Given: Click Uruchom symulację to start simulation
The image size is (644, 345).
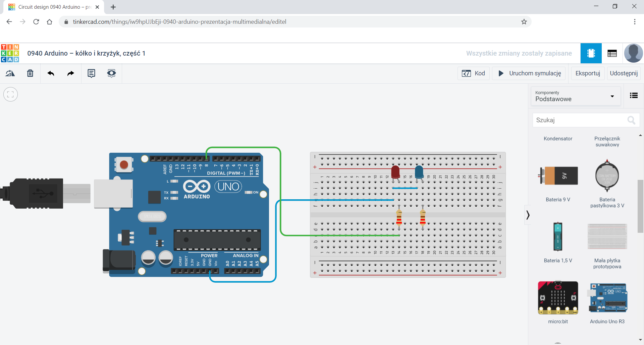Looking at the screenshot, I should pyautogui.click(x=529, y=73).
